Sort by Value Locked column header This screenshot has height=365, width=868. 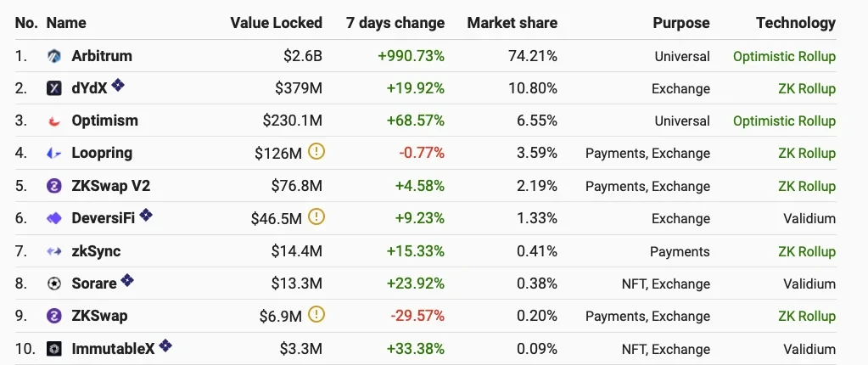click(276, 23)
